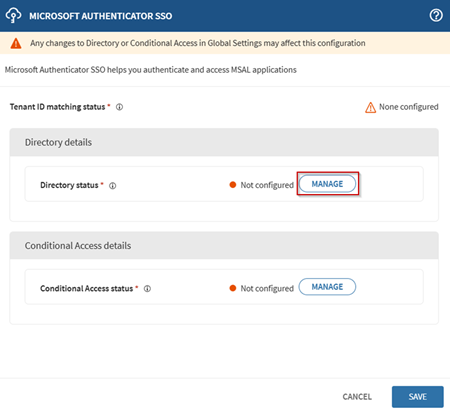450x413 pixels.
Task: Click the Directory status label
Action: 69,185
